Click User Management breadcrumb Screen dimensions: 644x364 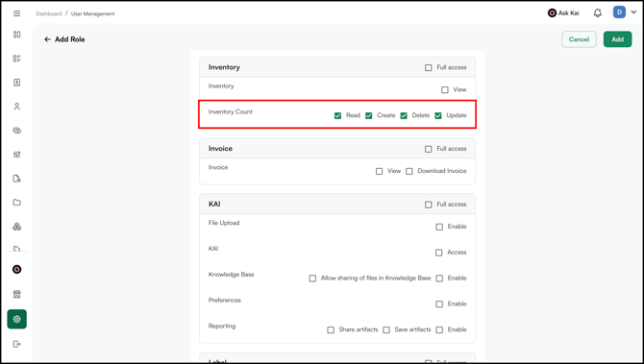pos(93,13)
